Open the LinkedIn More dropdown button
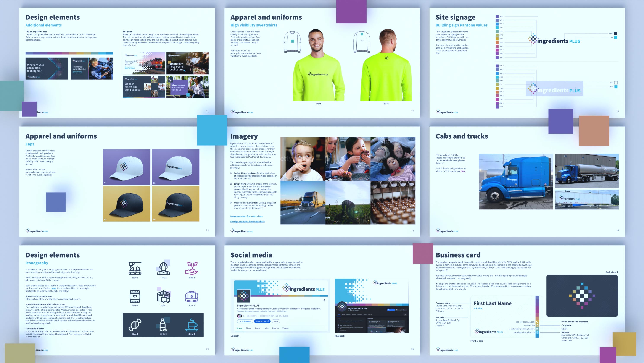644x363 pixels. (x=276, y=321)
